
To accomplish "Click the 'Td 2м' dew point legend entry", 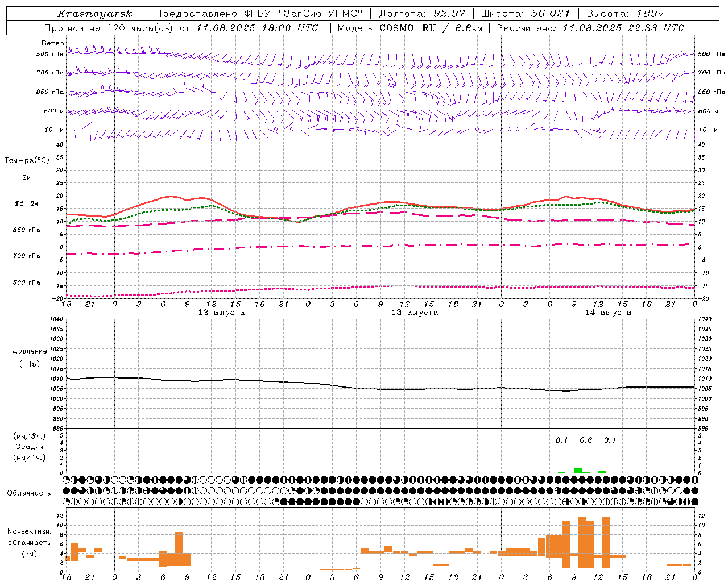I will [26, 203].
